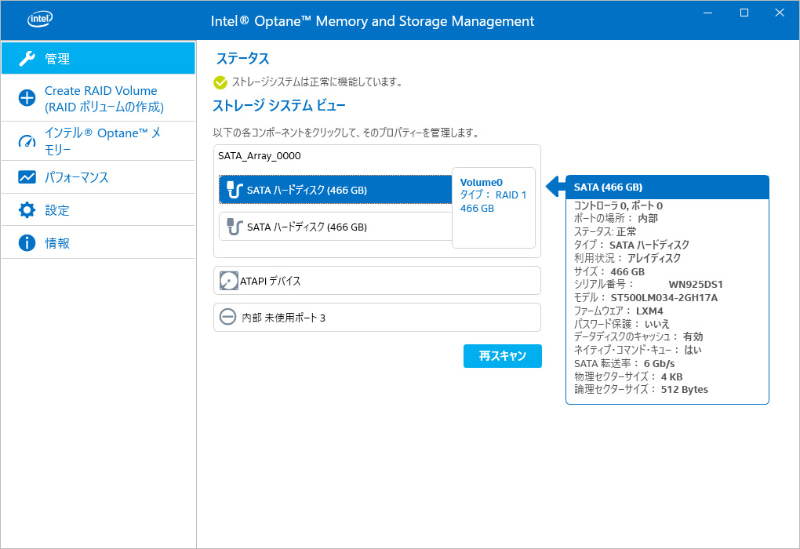Viewport: 800px width, 549px height.
Task: Click 利用状況: アレイディスク line
Action: [x=628, y=258]
